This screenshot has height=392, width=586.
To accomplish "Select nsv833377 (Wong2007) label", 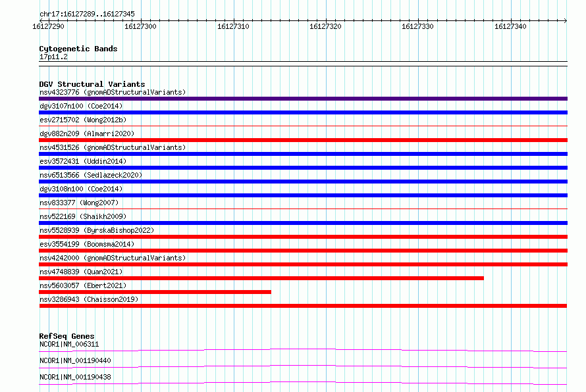I will click(x=79, y=203).
